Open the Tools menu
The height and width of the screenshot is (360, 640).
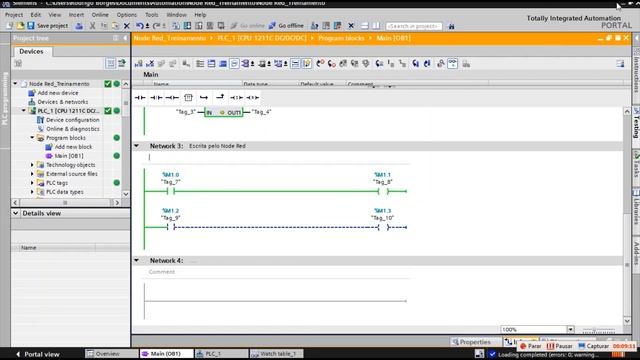pos(151,15)
